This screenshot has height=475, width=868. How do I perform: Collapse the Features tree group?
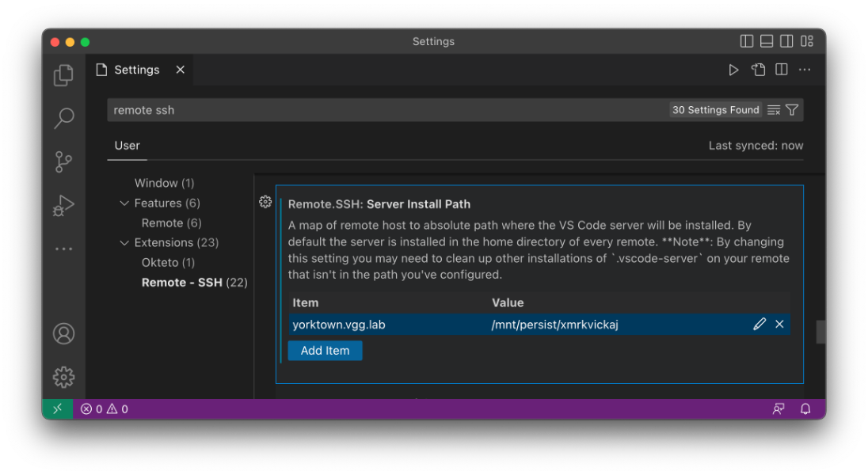(x=124, y=203)
